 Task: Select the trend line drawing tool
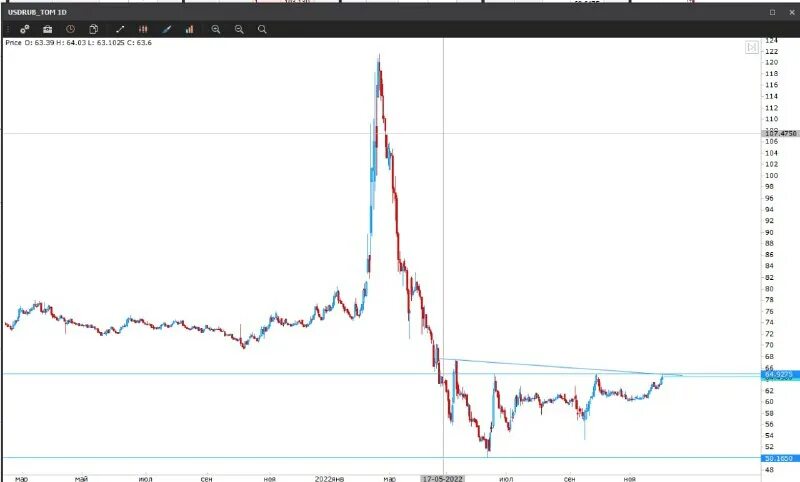click(x=120, y=29)
